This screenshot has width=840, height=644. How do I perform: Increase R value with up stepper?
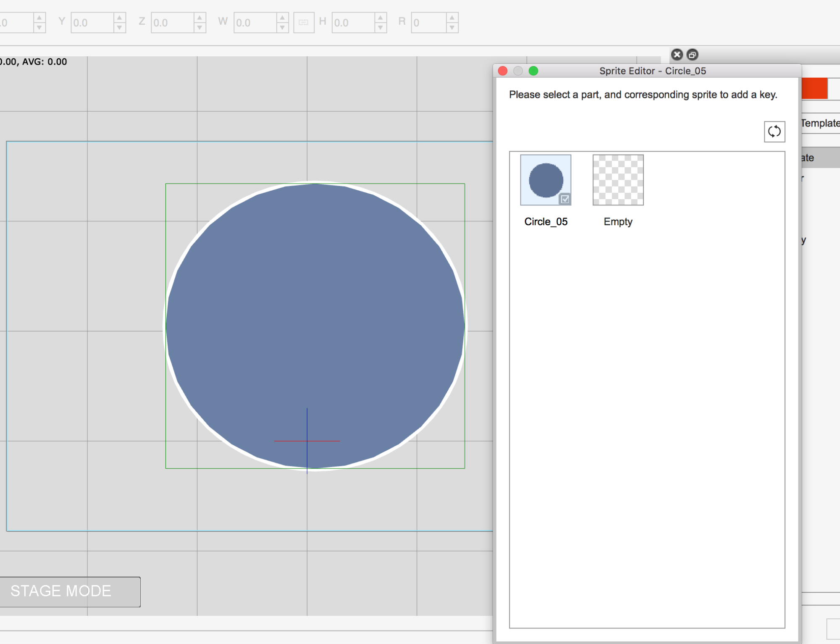click(452, 18)
